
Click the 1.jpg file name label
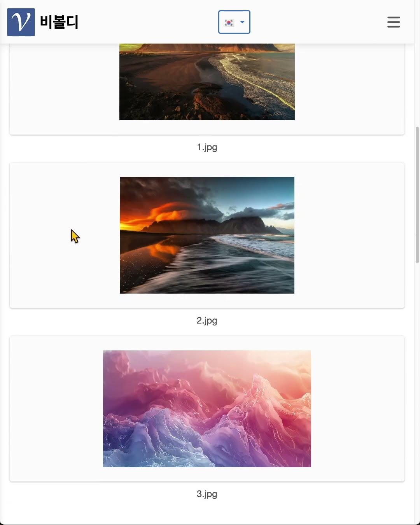(x=207, y=147)
